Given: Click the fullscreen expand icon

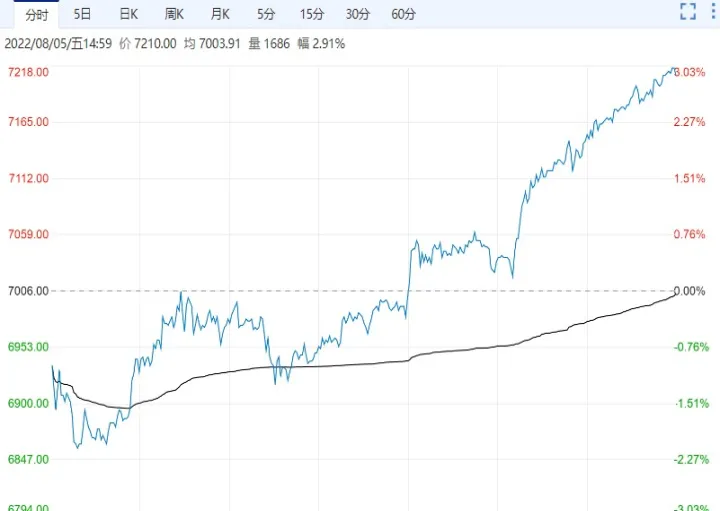Looking at the screenshot, I should [x=687, y=12].
